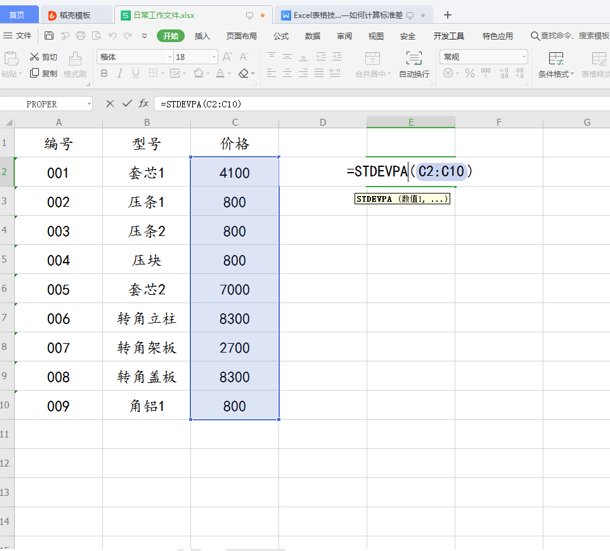Confirm formula with the check mark
The height and width of the screenshot is (551, 610).
click(127, 104)
